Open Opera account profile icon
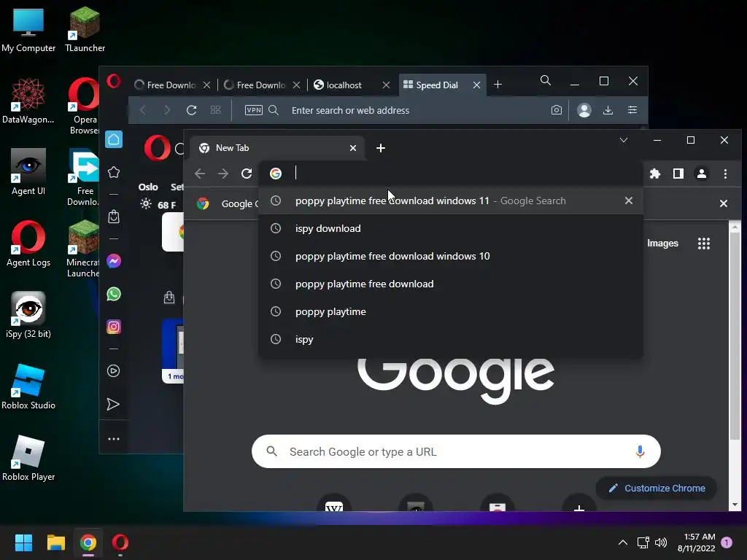Image resolution: width=747 pixels, height=560 pixels. 584,110
